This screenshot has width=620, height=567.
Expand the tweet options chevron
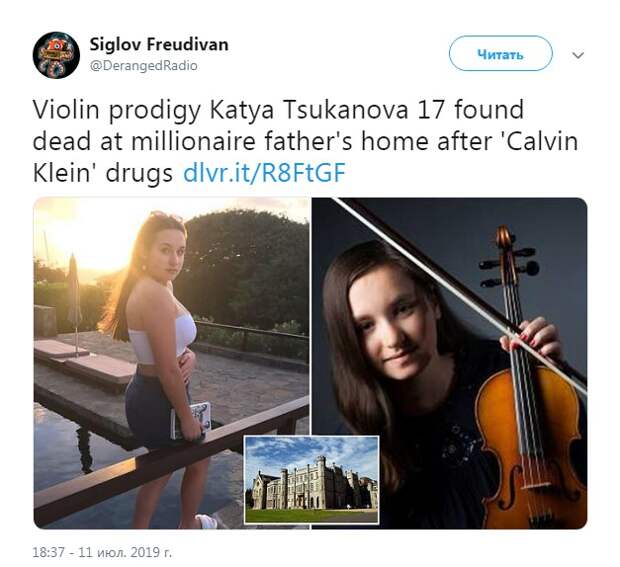click(578, 55)
